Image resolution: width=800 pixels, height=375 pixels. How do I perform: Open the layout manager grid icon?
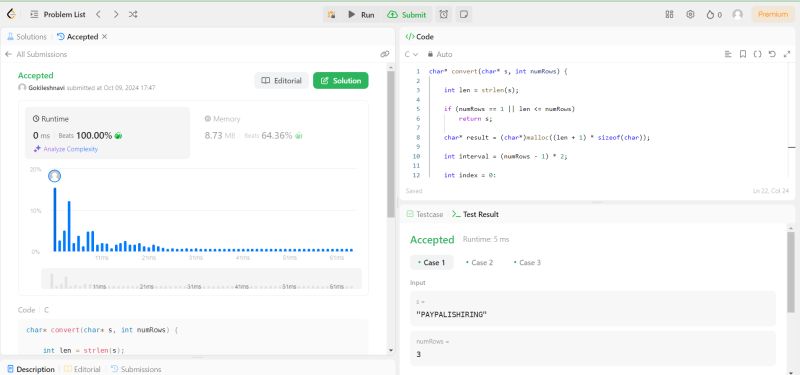[x=669, y=14]
